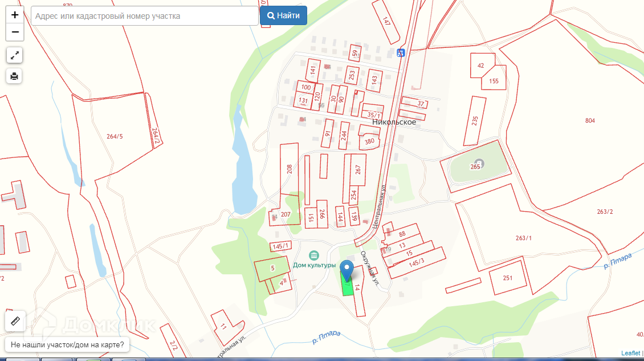Click the Никольское village label
The width and height of the screenshot is (644, 361).
394,121
